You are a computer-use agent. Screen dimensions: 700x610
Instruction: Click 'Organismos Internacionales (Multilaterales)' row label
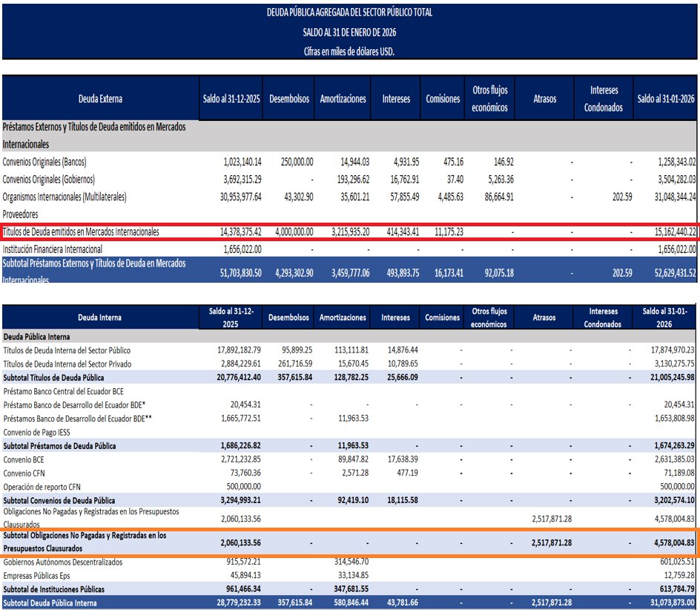65,197
